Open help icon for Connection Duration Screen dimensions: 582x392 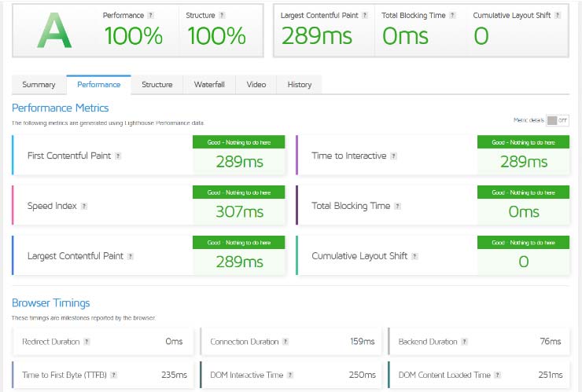pos(285,342)
